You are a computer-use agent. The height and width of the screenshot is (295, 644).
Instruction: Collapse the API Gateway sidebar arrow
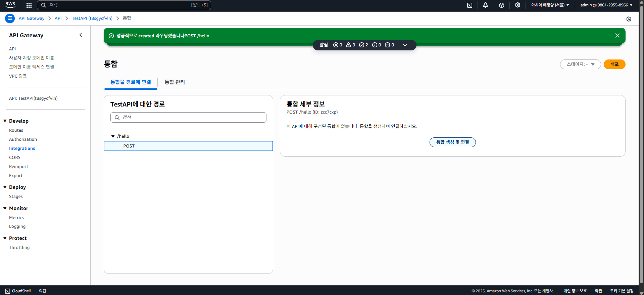pyautogui.click(x=81, y=35)
